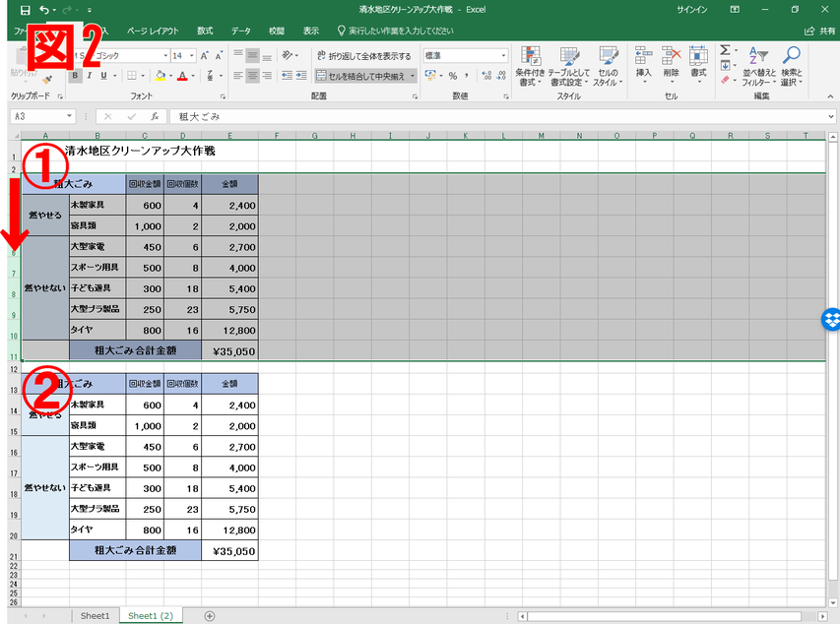This screenshot has height=624, width=840.
Task: Add a new sheet with plus button
Action: (210, 616)
